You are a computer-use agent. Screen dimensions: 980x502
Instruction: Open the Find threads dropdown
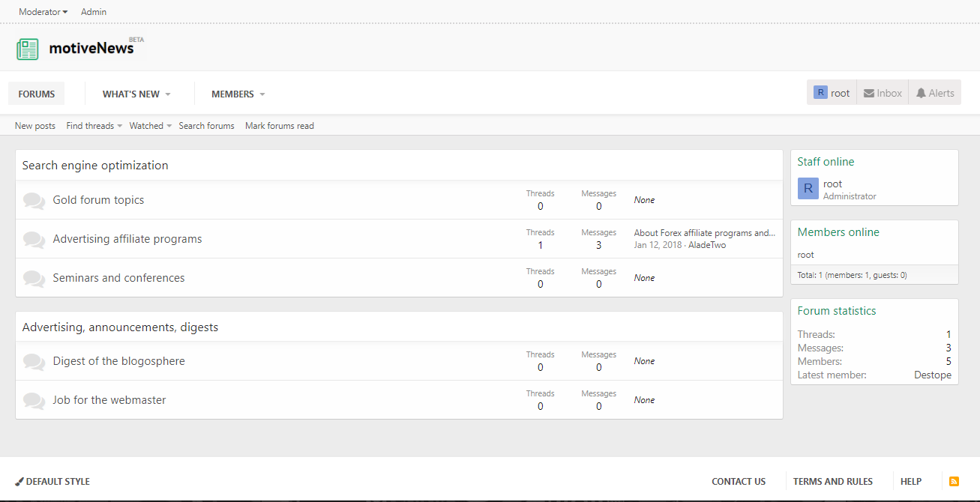point(94,126)
